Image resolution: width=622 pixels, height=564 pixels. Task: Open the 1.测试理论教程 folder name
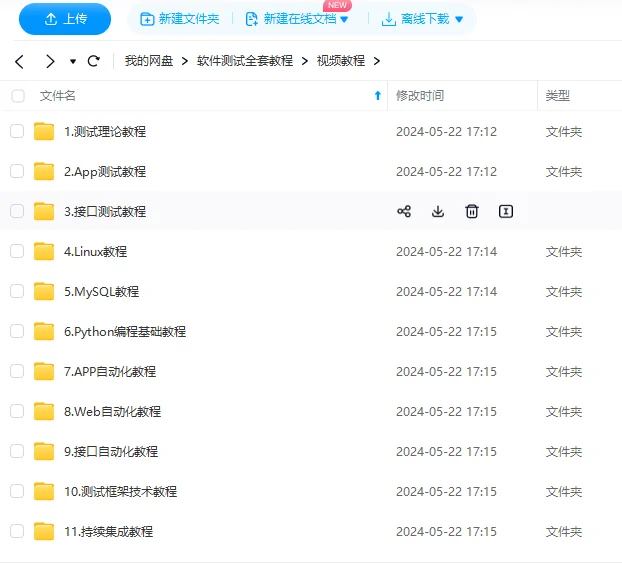(x=105, y=132)
